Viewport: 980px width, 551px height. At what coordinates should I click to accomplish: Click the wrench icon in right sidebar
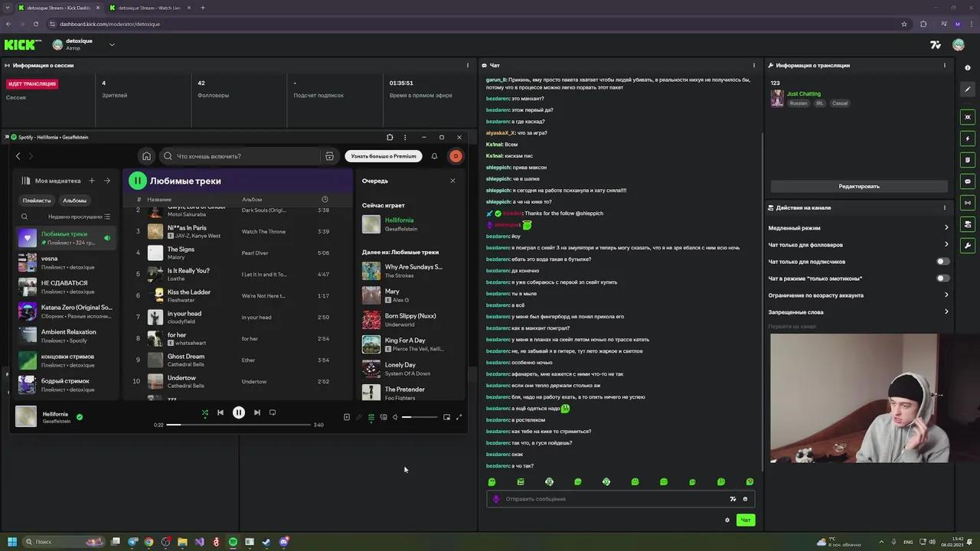pos(968,246)
